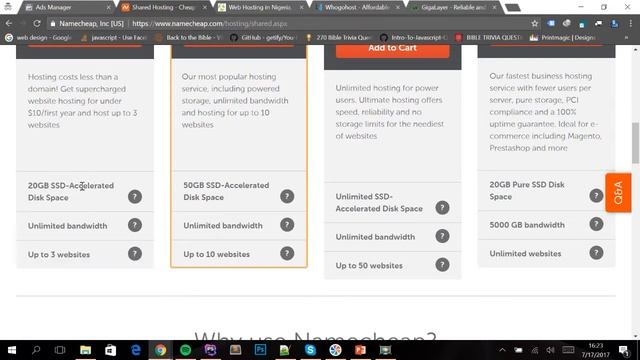Open help for 20GB Pure SSD Disk Space
Image resolution: width=640 pixels, height=360 pixels.
pos(596,196)
